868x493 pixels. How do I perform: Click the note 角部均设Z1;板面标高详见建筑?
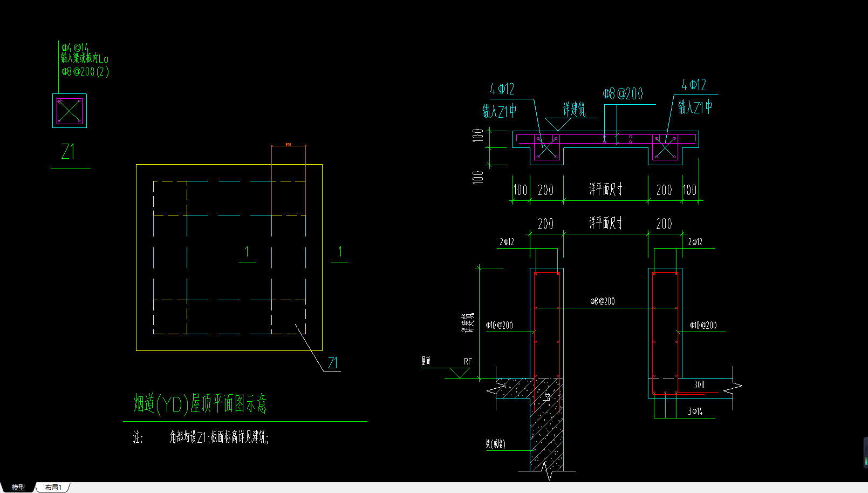tap(218, 437)
